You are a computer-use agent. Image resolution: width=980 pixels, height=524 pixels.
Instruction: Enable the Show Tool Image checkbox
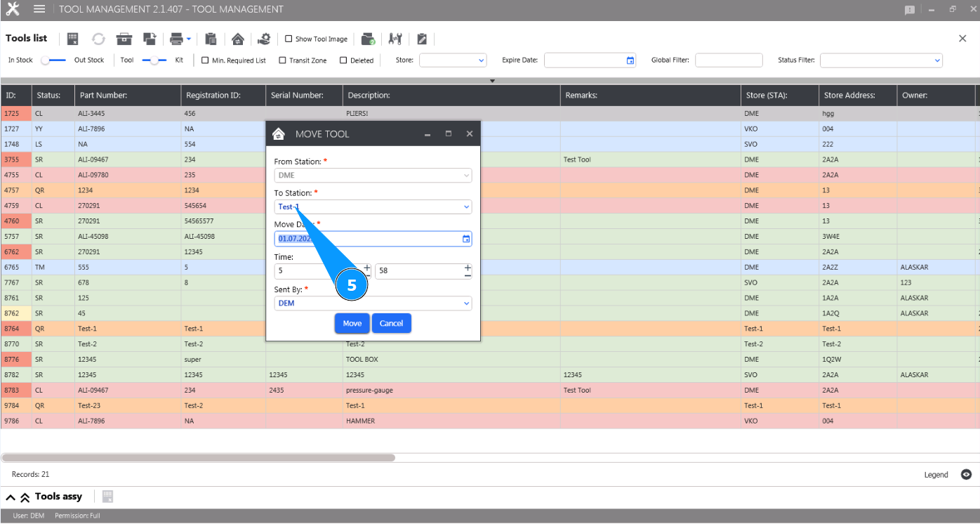coord(289,39)
